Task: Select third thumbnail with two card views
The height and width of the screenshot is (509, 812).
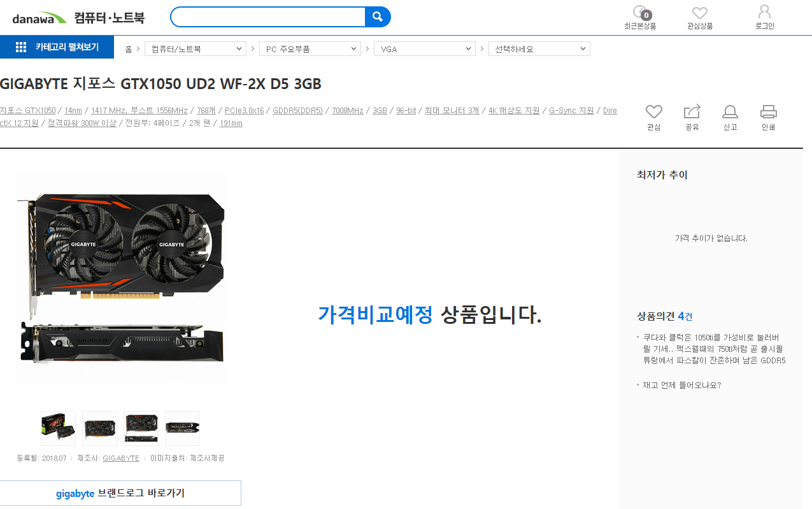Action: pyautogui.click(x=141, y=428)
